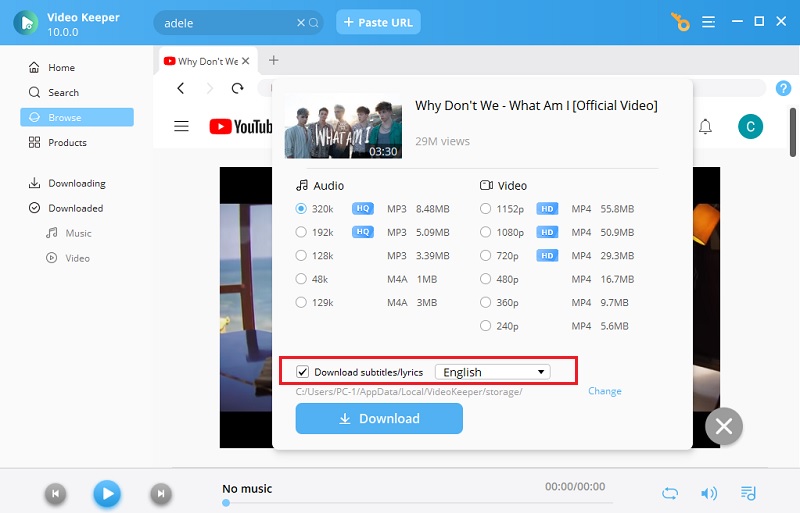
Task: Select 240p MP4 video option
Action: 485,326
